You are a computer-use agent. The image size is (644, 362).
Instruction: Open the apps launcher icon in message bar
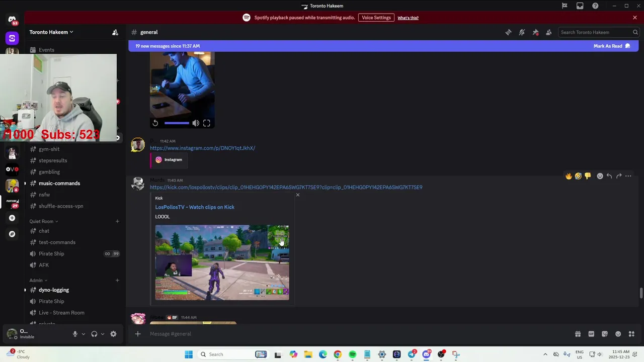[631, 334]
